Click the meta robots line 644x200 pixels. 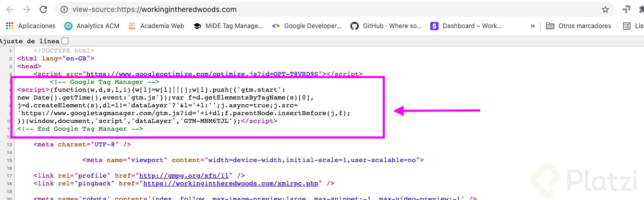(x=255, y=198)
